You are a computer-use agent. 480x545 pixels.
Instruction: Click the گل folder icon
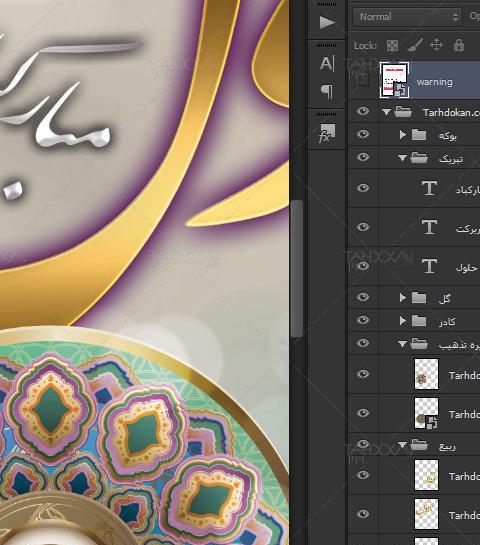419,298
